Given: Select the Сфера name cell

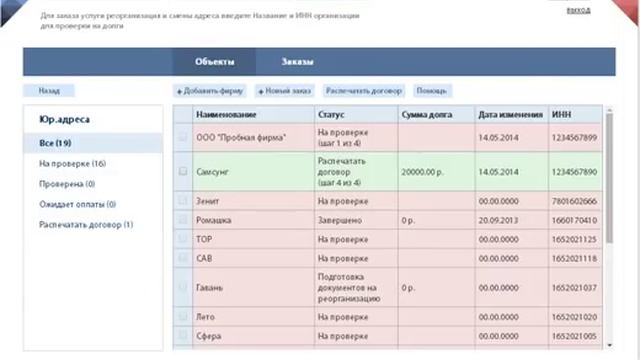Looking at the screenshot, I should pos(253,336).
